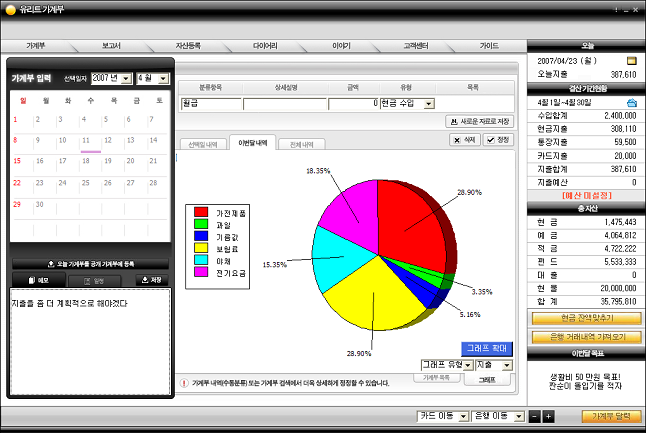This screenshot has height=433, width=646.
Task: Select the 일정 tab
Action: [94, 281]
